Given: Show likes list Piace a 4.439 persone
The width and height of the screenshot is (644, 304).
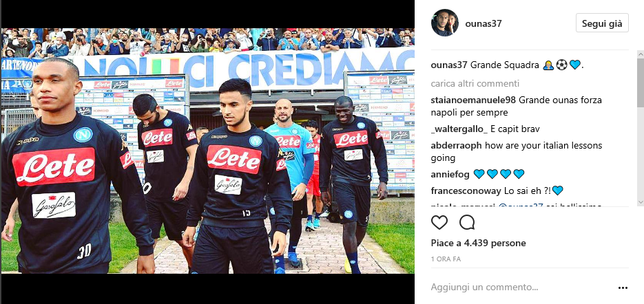Looking at the screenshot, I should coord(479,243).
